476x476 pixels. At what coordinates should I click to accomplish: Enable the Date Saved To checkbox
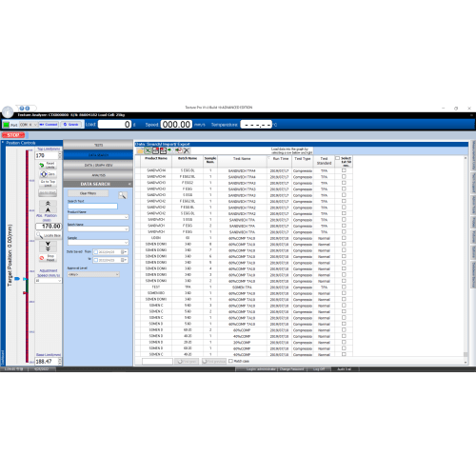[x=96, y=260]
